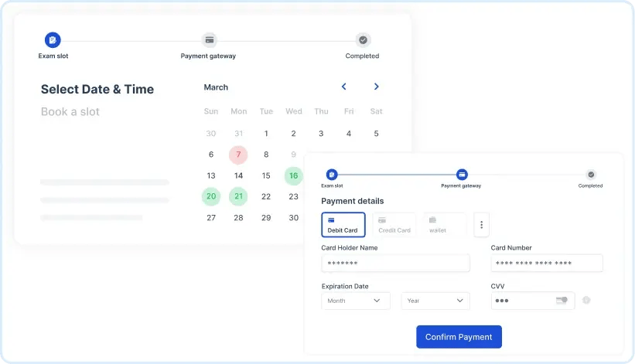This screenshot has height=364, width=635.
Task: Click the Book a slot subtitle
Action: pyautogui.click(x=70, y=111)
